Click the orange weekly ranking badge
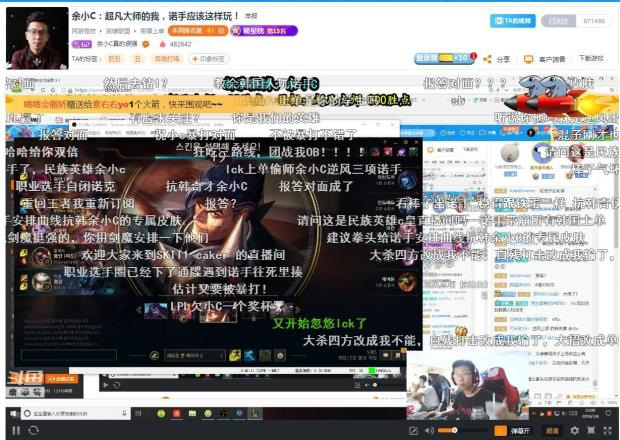620x440 pixels. coord(198,30)
